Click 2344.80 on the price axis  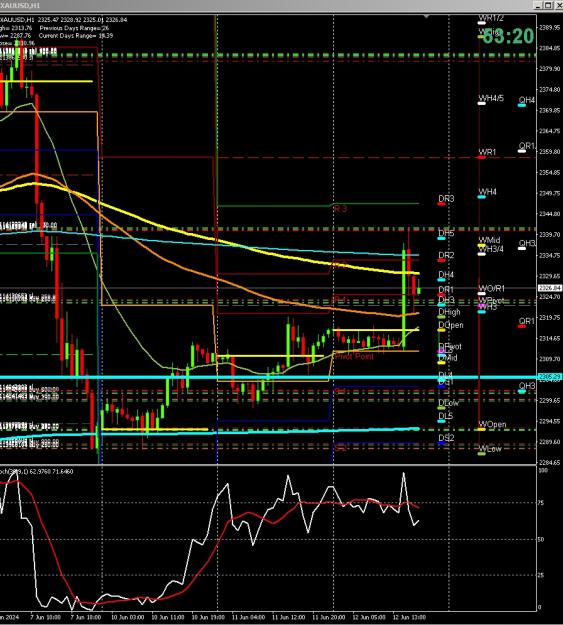(549, 214)
